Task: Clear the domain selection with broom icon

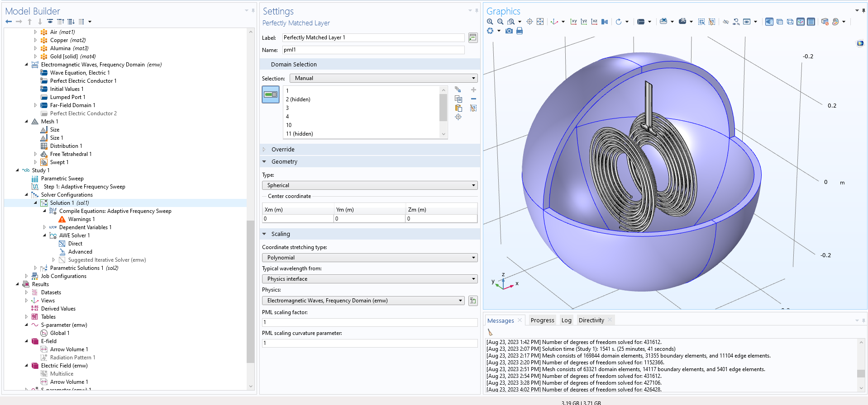Action: point(473,108)
